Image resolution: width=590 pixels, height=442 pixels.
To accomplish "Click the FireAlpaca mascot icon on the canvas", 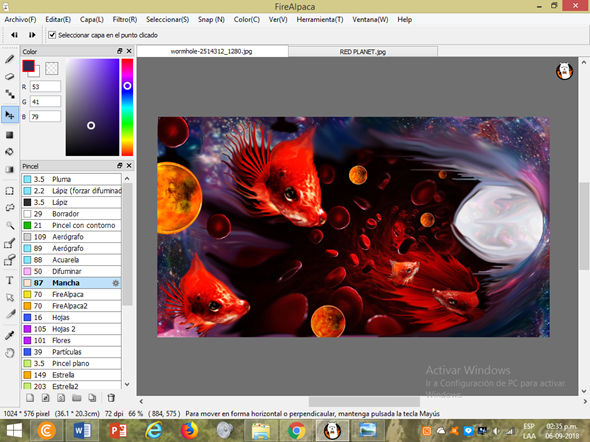I will click(564, 71).
